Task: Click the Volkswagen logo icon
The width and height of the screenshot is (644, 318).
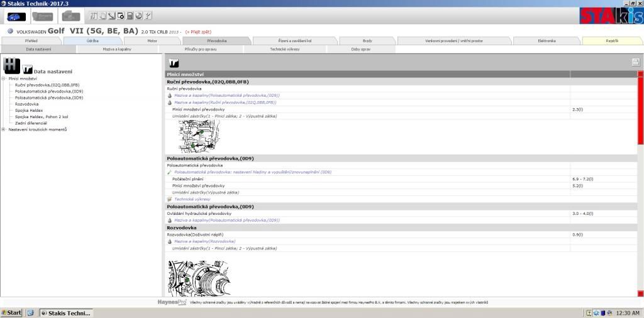Action: [11, 31]
